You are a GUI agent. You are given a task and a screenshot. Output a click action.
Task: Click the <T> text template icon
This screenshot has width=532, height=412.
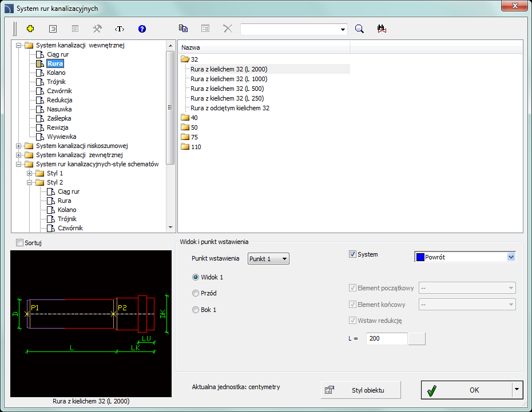click(x=120, y=29)
